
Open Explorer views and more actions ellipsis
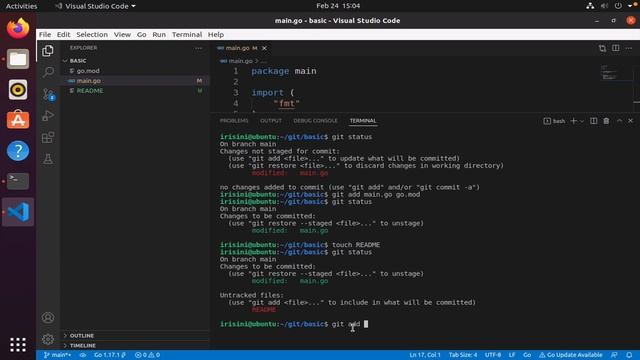click(x=198, y=48)
